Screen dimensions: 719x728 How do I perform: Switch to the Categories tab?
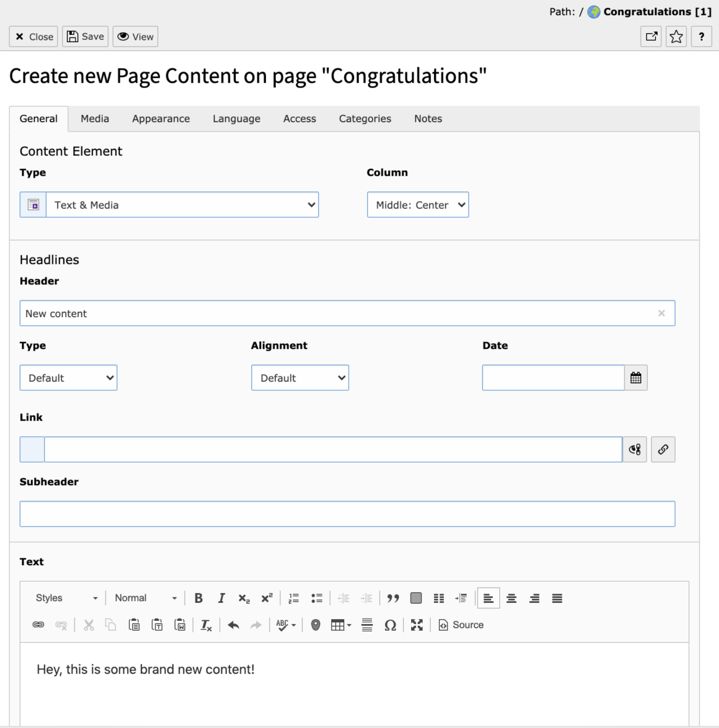(x=365, y=119)
